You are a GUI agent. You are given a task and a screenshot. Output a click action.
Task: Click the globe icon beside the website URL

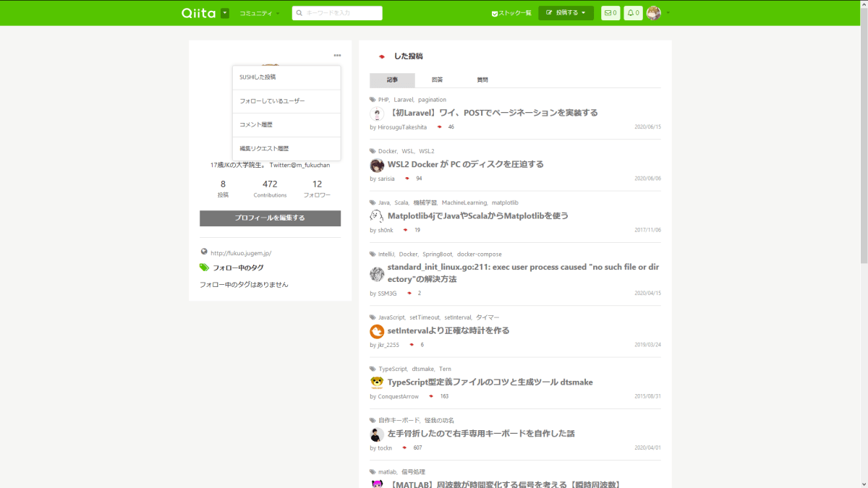(x=204, y=252)
